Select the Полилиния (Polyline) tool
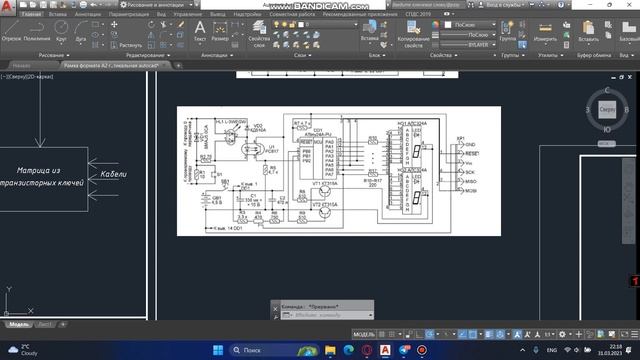This screenshot has width=640, height=360. coord(36,31)
